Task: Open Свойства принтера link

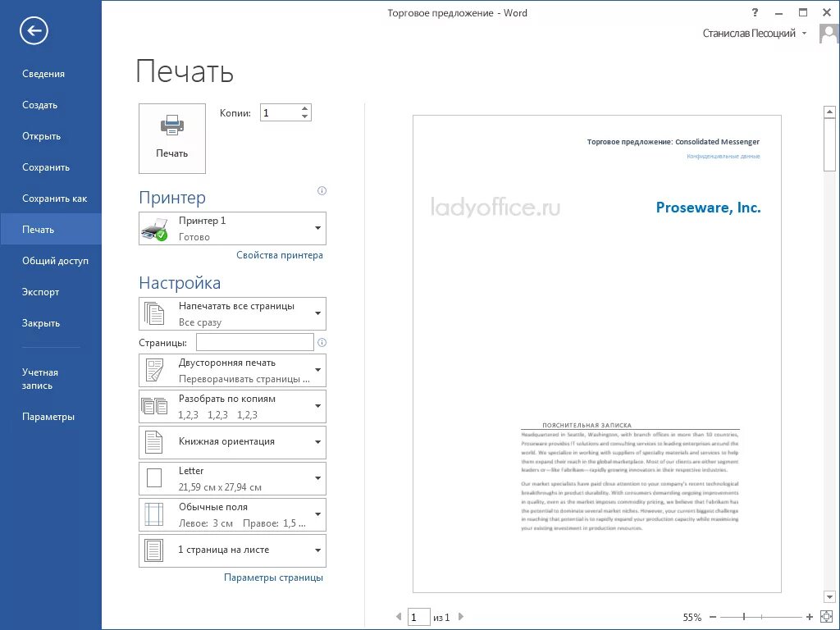Action: click(279, 255)
